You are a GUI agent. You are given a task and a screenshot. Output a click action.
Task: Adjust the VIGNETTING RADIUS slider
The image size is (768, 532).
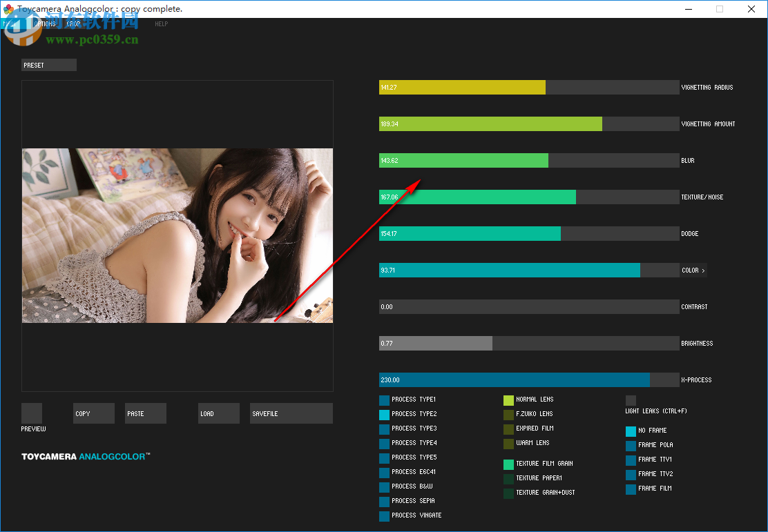click(529, 88)
